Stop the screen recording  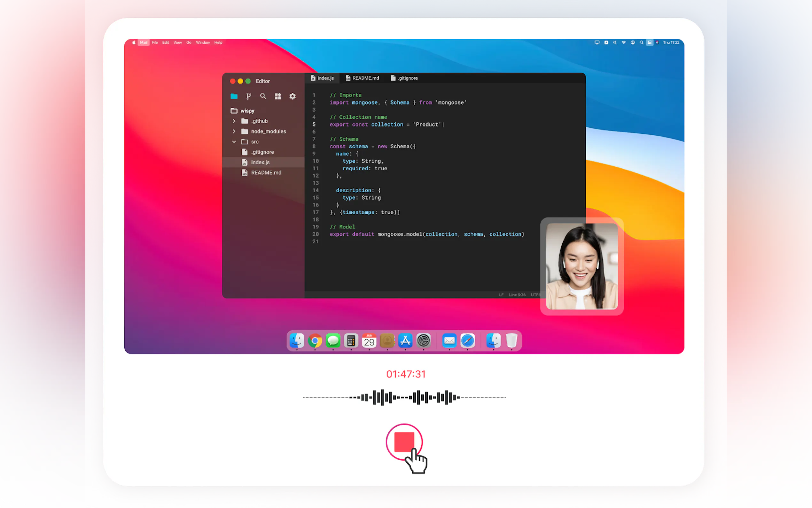(x=404, y=442)
